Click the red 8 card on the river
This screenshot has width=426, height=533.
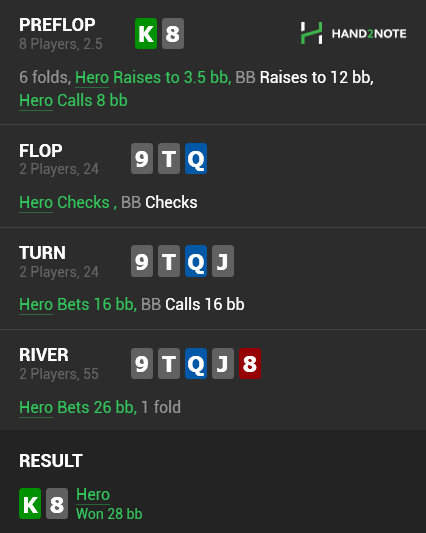coord(250,363)
